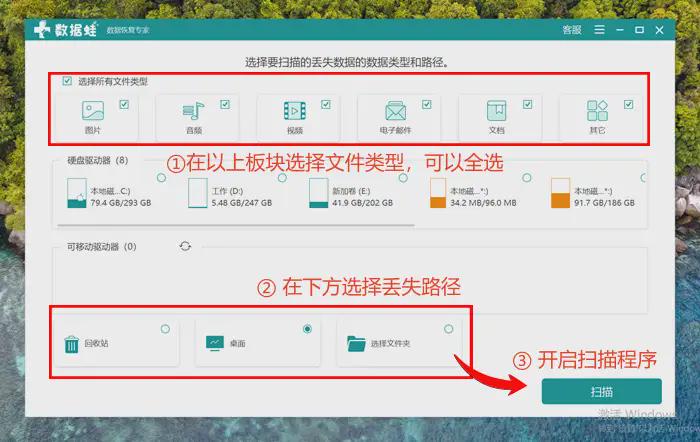Click the 其它 (other) file type icon
The height and width of the screenshot is (442, 700).
[x=597, y=111]
